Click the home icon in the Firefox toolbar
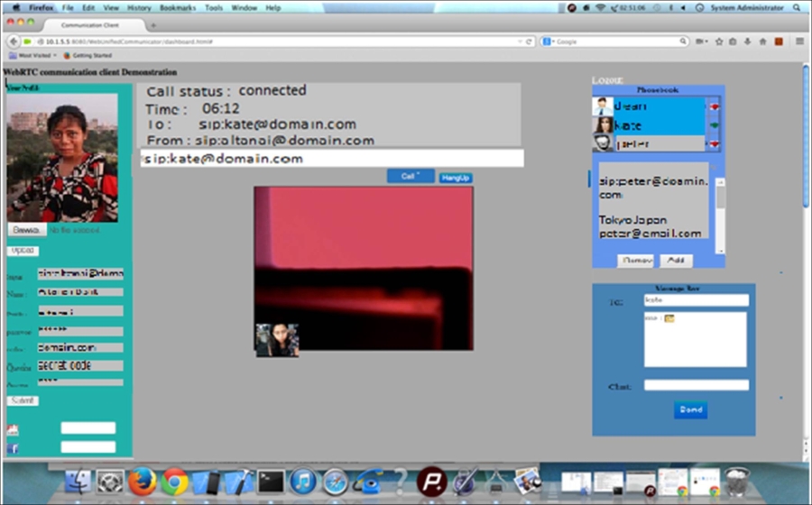Viewport: 812px width, 505px height. pyautogui.click(x=762, y=41)
